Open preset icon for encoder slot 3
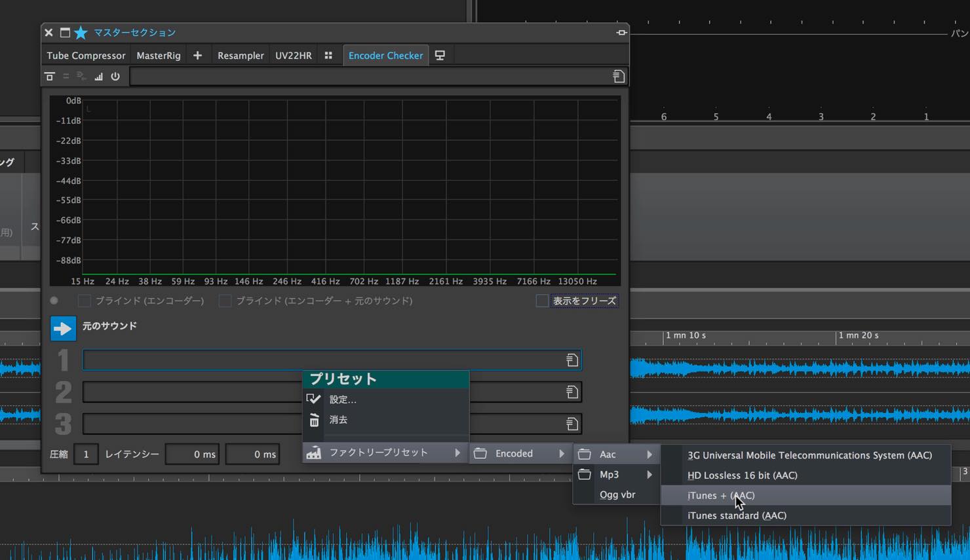This screenshot has width=970, height=560. pos(572,424)
